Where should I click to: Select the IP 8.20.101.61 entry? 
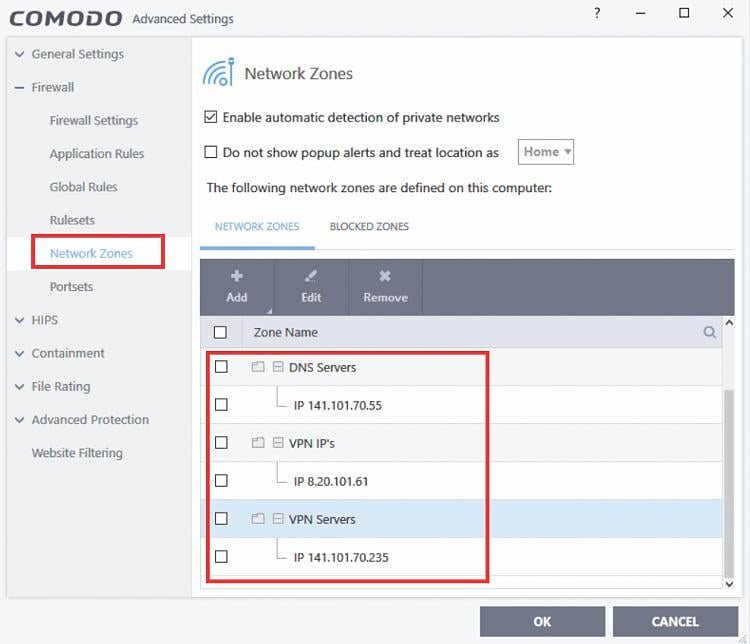point(331,481)
